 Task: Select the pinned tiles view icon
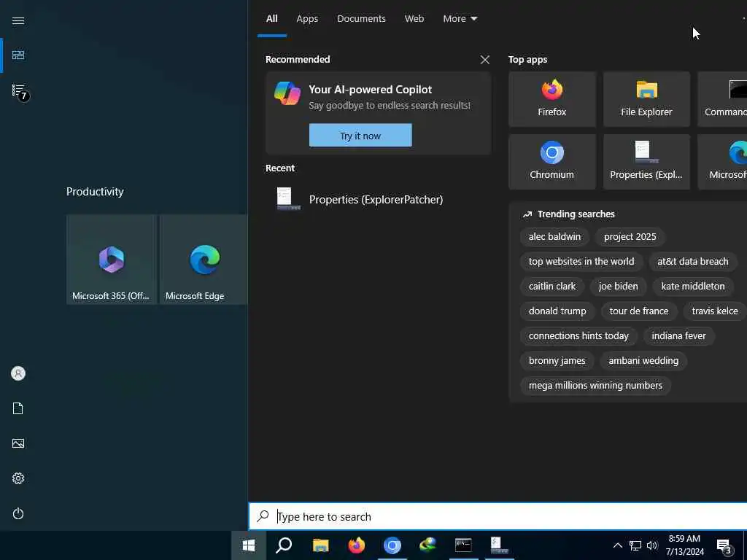[x=18, y=55]
